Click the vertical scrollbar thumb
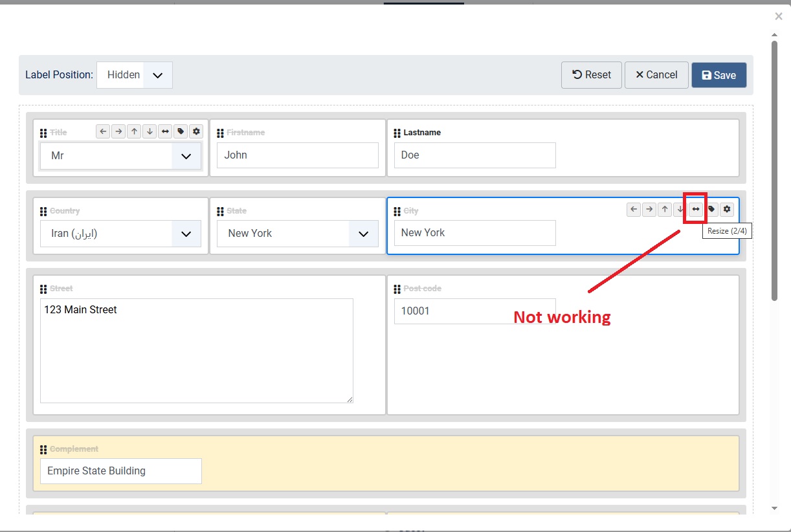The width and height of the screenshot is (791, 532). [774, 171]
